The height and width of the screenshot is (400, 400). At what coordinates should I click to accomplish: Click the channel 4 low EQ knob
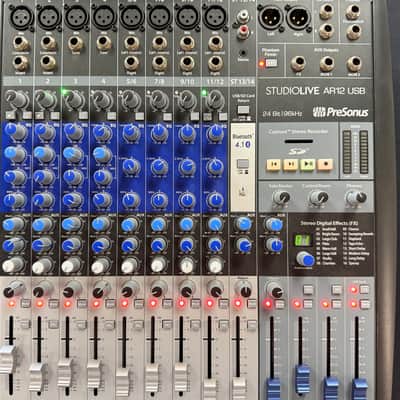(x=102, y=200)
